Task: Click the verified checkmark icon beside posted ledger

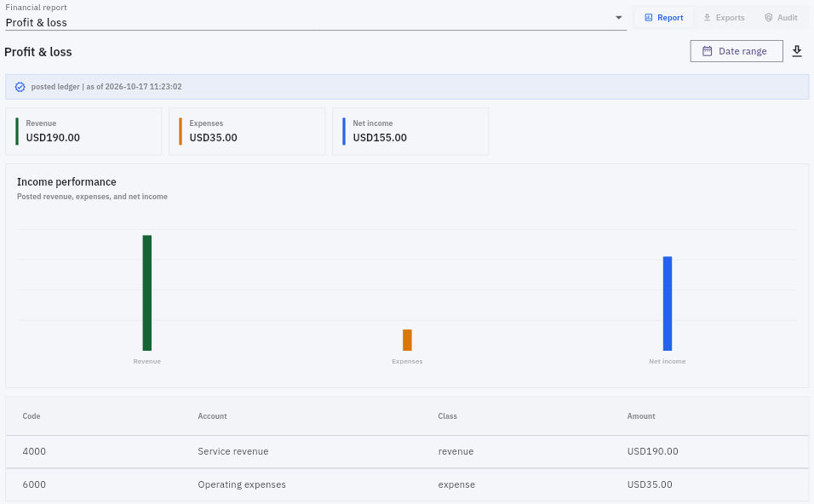Action: [20, 87]
